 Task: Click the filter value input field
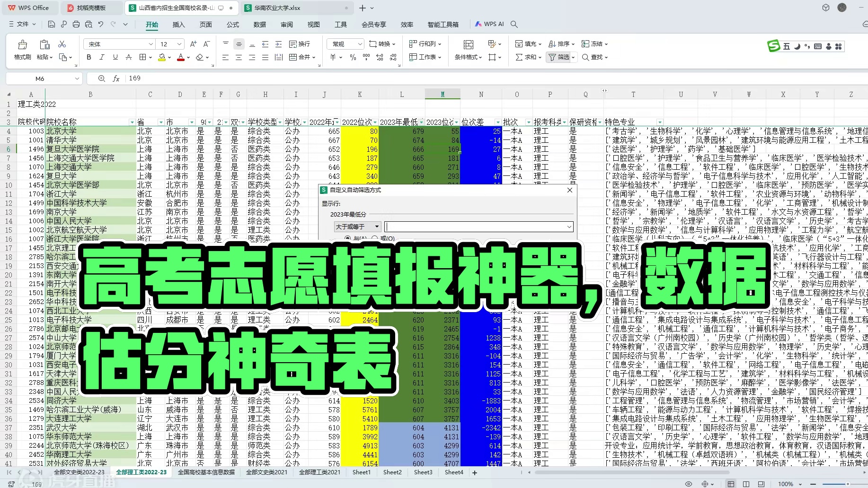click(478, 227)
